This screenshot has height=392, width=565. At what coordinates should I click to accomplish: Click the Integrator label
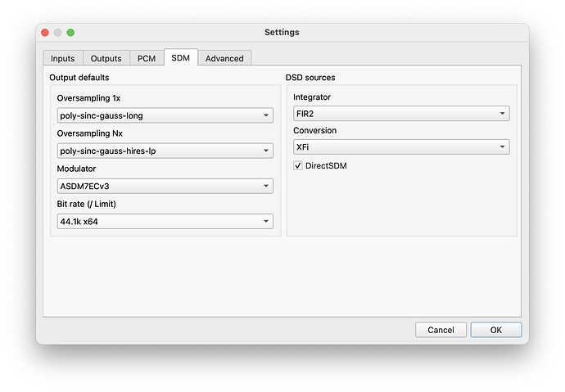click(x=312, y=97)
